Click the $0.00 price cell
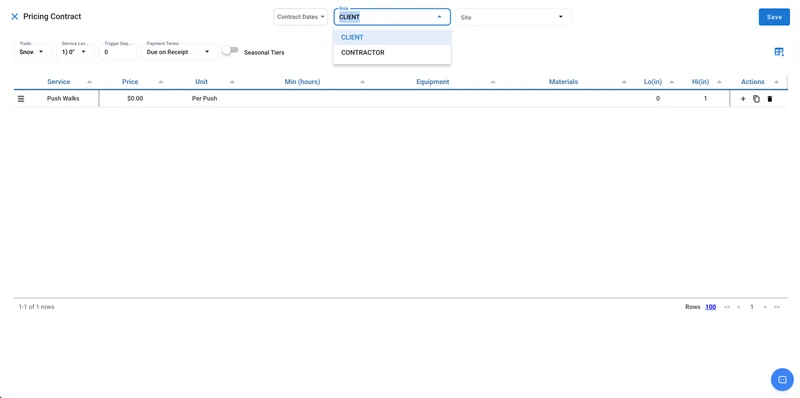Viewport: 800px width, 398px height. pyautogui.click(x=135, y=98)
